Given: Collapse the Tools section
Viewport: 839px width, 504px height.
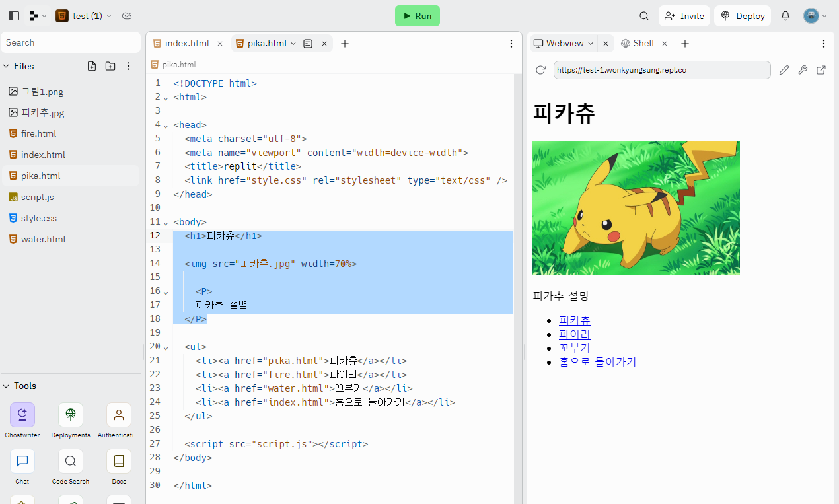Looking at the screenshot, I should (x=7, y=386).
